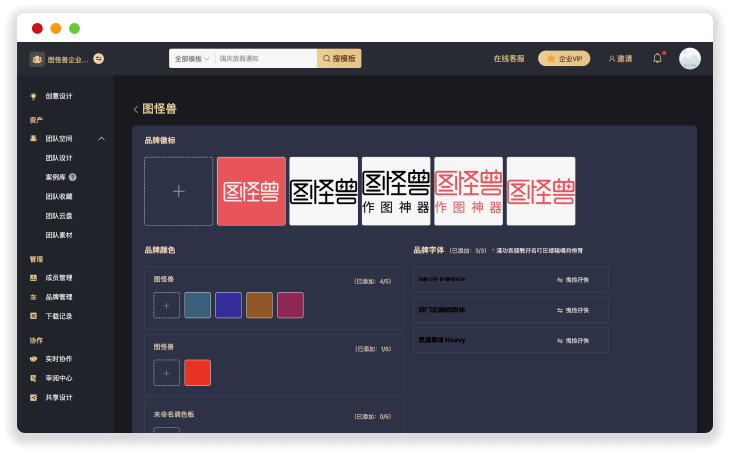
Task: Click the 已添加: 4/5 count label
Action: [372, 281]
